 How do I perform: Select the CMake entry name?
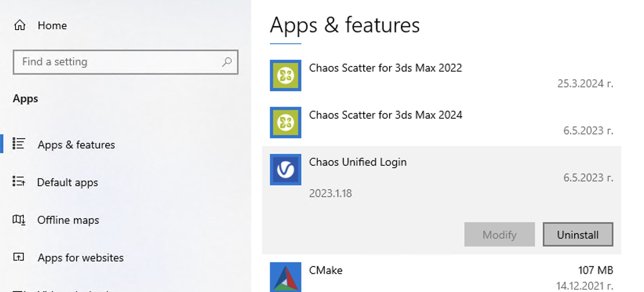click(x=326, y=270)
